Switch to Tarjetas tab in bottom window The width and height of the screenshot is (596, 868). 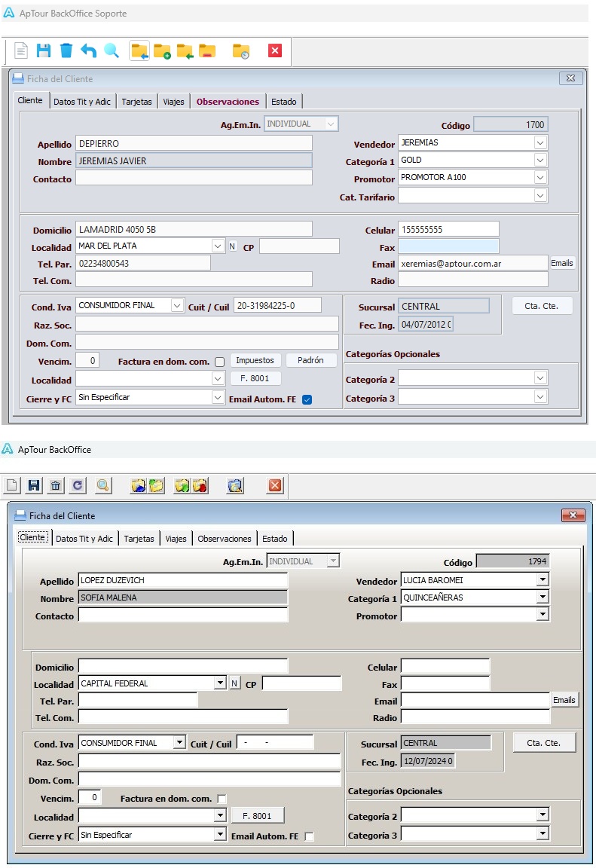[139, 539]
